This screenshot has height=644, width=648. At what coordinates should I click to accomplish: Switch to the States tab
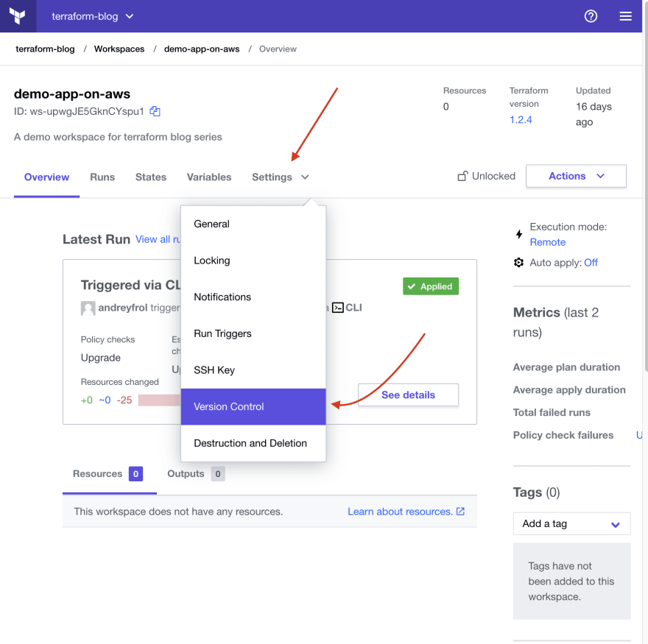(151, 177)
